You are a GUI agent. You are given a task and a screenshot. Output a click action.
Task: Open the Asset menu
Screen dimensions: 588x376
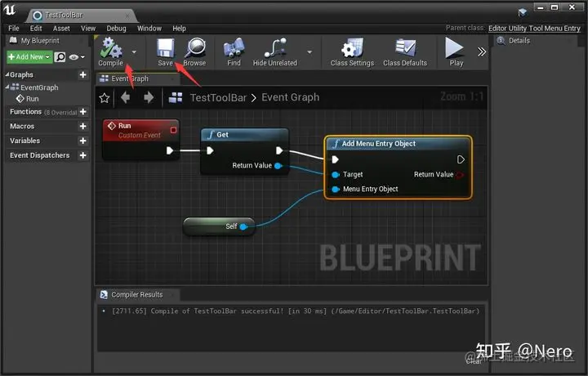61,28
